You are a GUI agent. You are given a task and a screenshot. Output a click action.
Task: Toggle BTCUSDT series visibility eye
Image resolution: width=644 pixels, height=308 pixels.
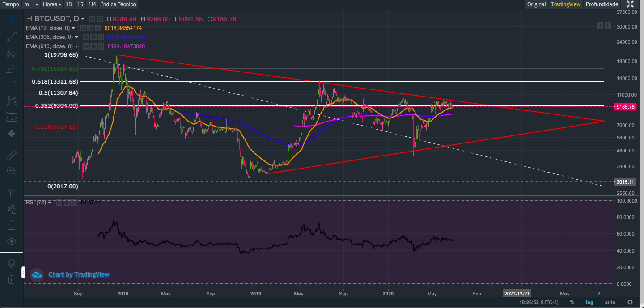(x=92, y=19)
